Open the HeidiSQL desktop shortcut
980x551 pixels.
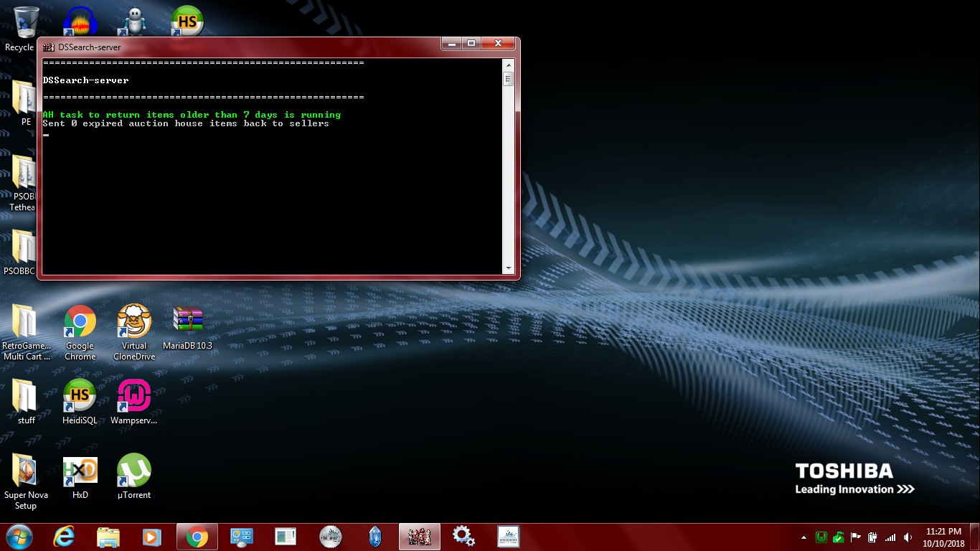tap(80, 396)
